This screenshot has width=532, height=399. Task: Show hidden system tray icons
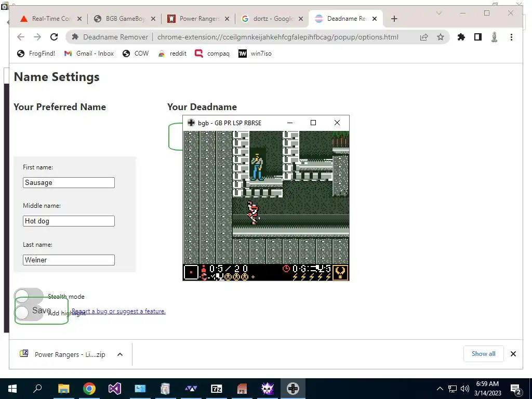440,389
